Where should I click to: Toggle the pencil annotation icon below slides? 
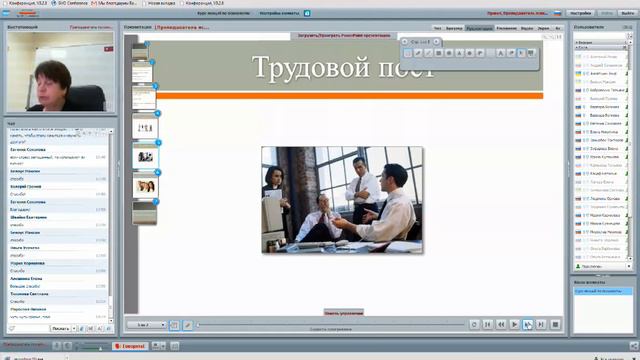[187, 325]
